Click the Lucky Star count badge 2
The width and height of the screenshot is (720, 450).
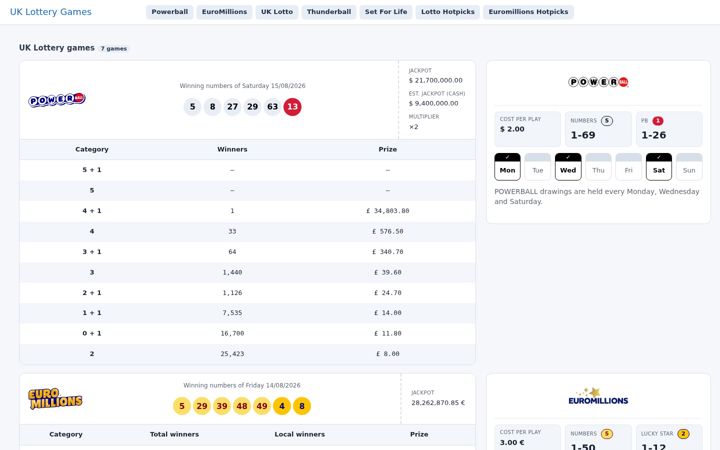click(683, 433)
